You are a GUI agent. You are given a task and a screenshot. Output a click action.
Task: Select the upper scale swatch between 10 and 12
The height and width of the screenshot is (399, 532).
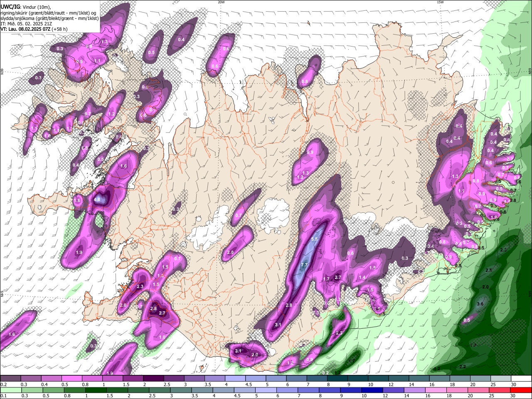point(378,378)
